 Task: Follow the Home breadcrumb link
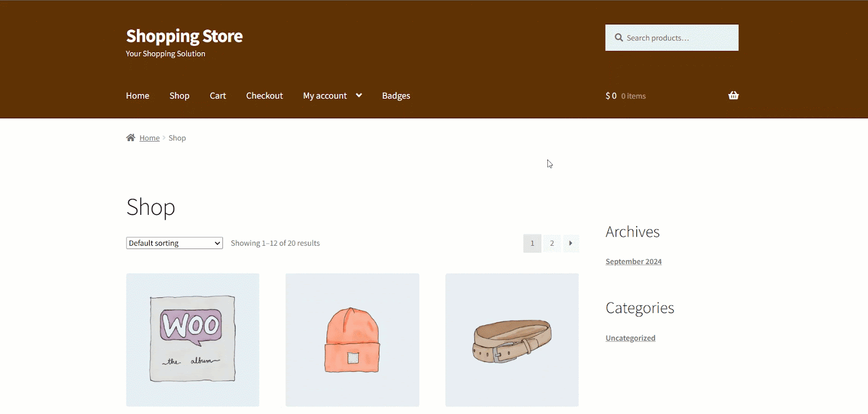(149, 138)
